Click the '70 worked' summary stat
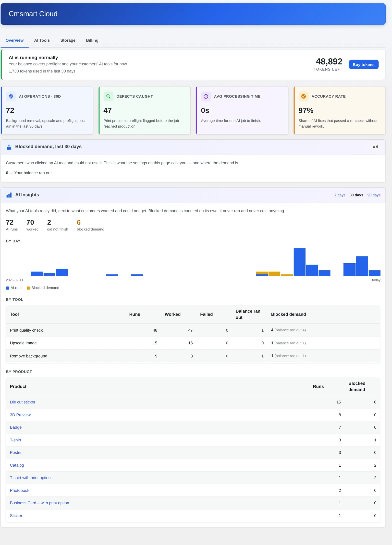The image size is (392, 545). point(32,225)
